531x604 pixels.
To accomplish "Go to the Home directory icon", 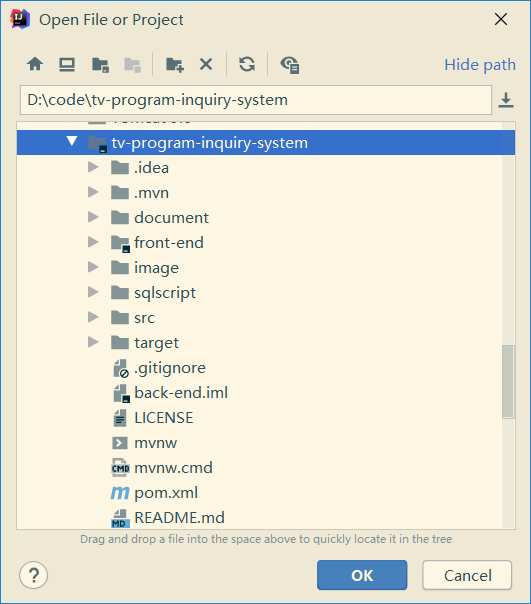I will tap(35, 64).
